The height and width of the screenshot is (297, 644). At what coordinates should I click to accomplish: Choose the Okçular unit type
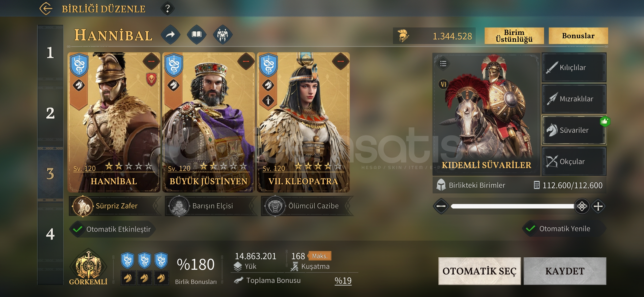pos(574,161)
